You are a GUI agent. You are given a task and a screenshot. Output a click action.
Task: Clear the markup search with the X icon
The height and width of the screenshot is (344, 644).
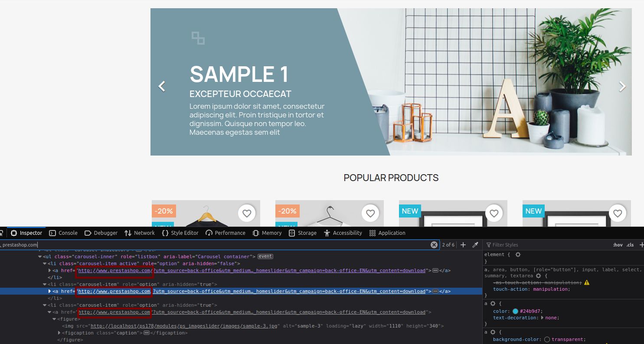(x=434, y=244)
